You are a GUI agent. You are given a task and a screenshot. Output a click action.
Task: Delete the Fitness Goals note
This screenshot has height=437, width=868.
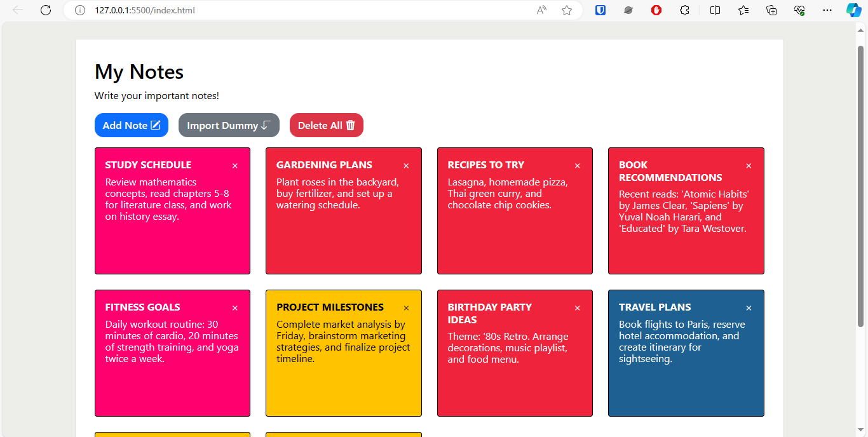click(235, 308)
